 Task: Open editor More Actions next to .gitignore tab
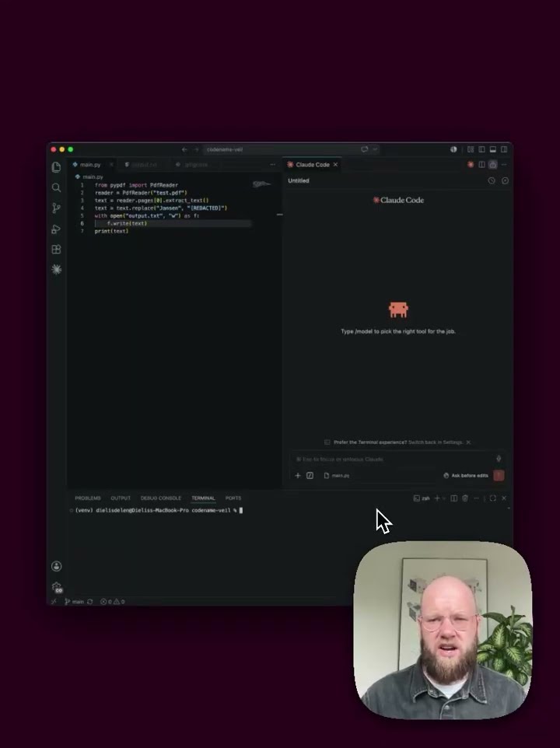tap(273, 165)
